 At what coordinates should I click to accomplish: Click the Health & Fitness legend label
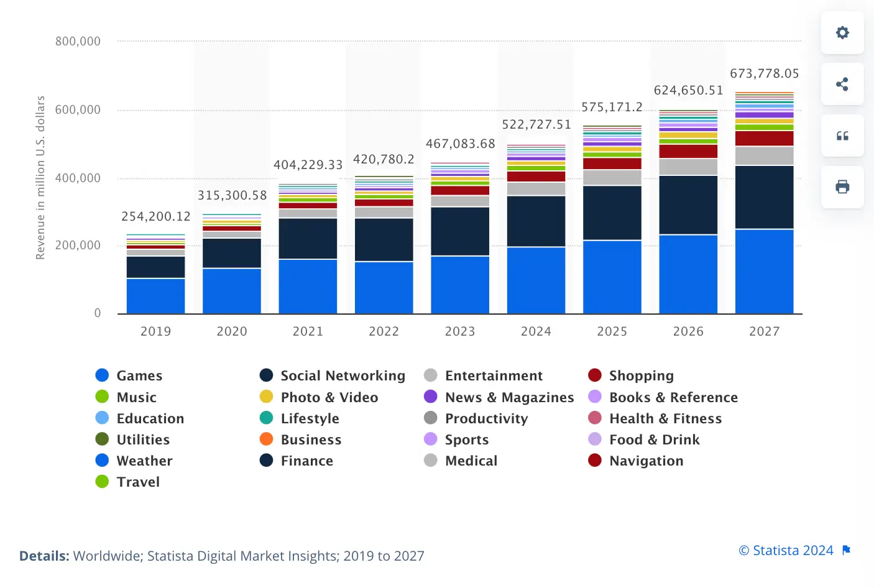[666, 418]
